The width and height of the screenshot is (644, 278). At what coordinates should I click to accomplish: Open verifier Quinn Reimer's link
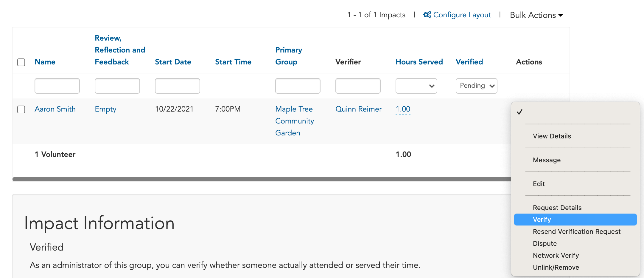(x=358, y=109)
